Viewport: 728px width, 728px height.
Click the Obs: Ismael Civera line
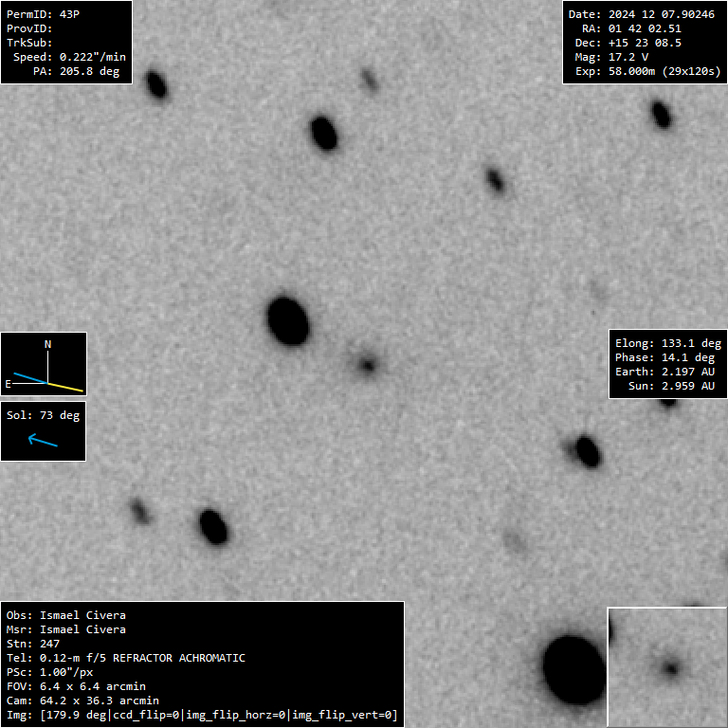coord(66,615)
